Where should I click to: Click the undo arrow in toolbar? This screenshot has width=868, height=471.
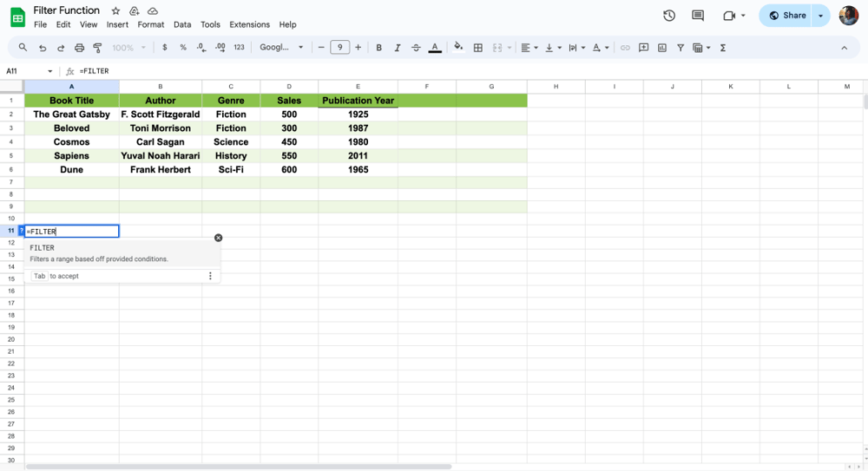coord(42,48)
